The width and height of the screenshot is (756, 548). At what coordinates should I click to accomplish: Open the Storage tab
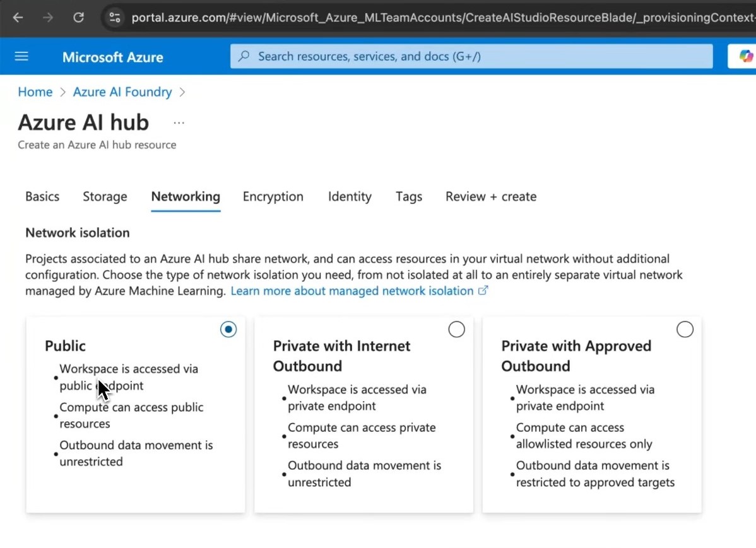point(105,197)
